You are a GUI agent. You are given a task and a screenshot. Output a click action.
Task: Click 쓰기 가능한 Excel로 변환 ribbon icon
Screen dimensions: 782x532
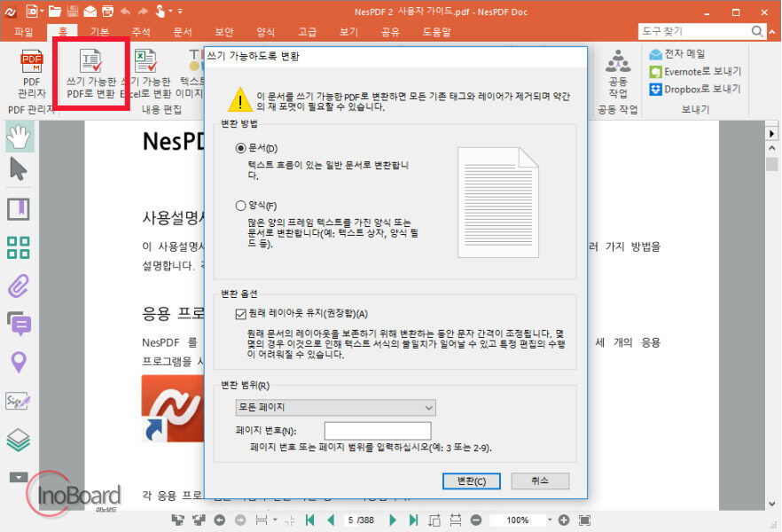pyautogui.click(x=146, y=74)
